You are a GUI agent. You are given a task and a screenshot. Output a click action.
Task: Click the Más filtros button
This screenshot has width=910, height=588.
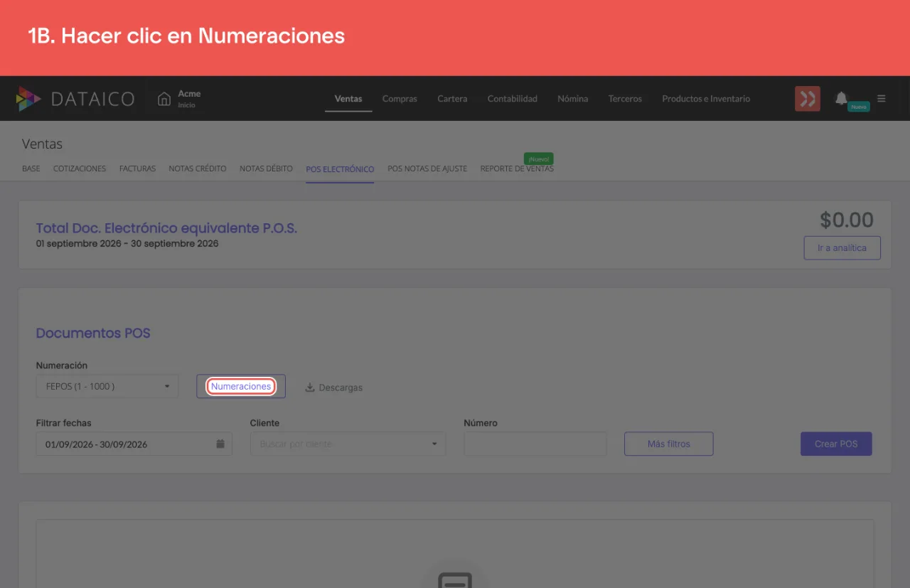coord(669,444)
